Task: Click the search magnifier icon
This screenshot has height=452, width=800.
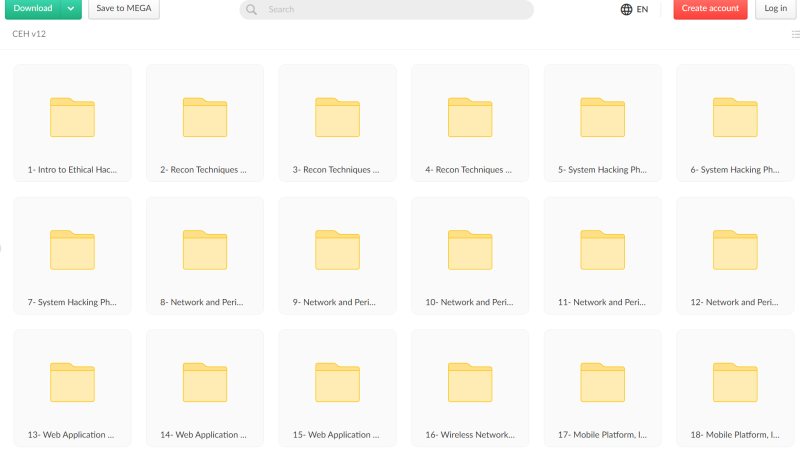Action: click(x=251, y=9)
